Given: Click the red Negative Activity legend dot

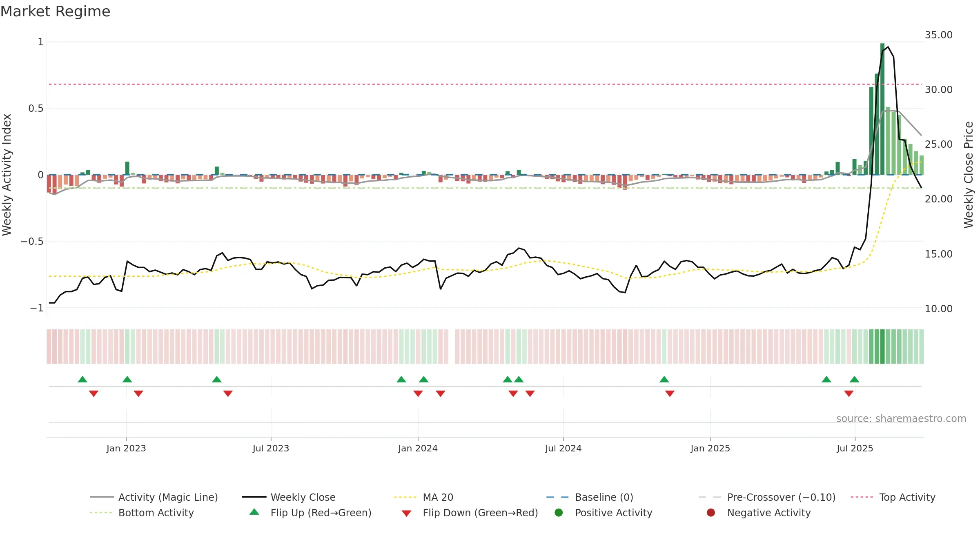Looking at the screenshot, I should coord(711,513).
